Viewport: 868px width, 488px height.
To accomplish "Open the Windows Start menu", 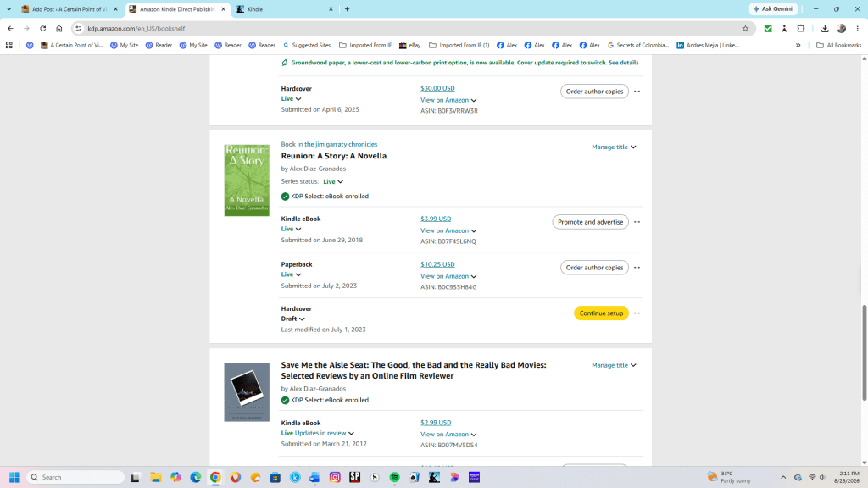I will [x=15, y=477].
